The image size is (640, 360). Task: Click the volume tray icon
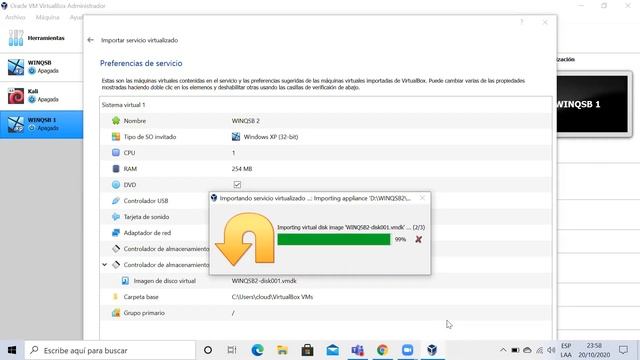coord(551,350)
